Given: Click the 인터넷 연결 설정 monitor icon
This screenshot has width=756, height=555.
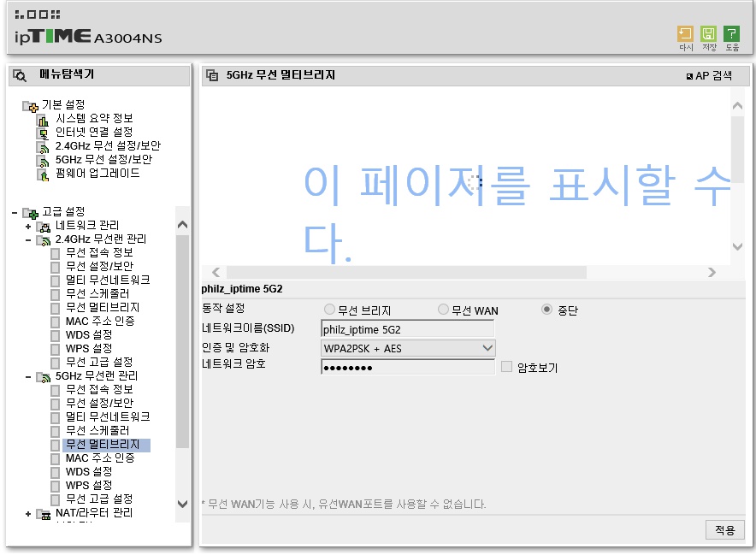Looking at the screenshot, I should pyautogui.click(x=44, y=133).
